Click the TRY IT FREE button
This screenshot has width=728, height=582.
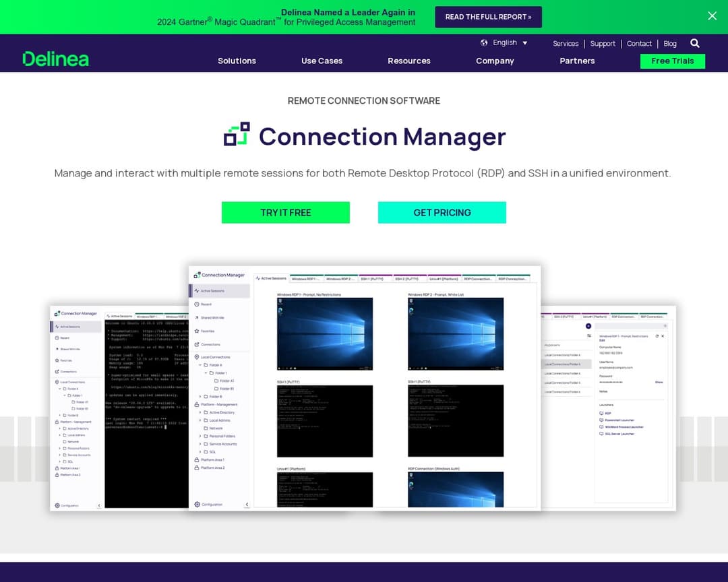point(286,213)
